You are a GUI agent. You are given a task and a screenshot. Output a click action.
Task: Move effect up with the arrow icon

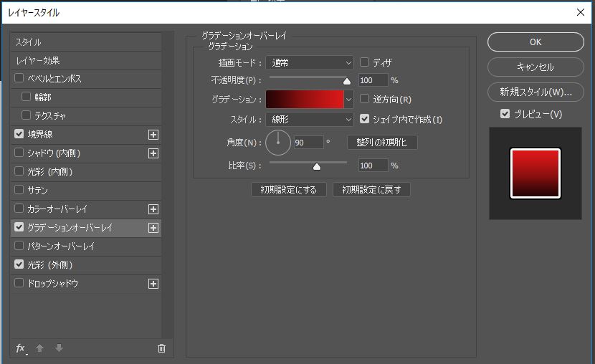40,348
